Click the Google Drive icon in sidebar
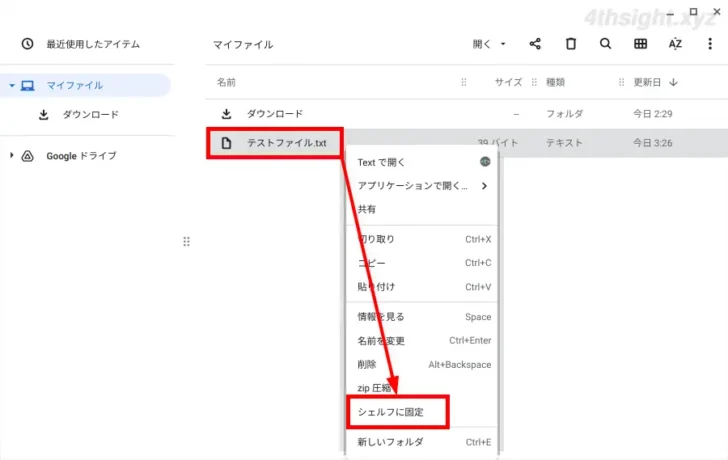Image resolution: width=728 pixels, height=460 pixels. click(x=27, y=156)
